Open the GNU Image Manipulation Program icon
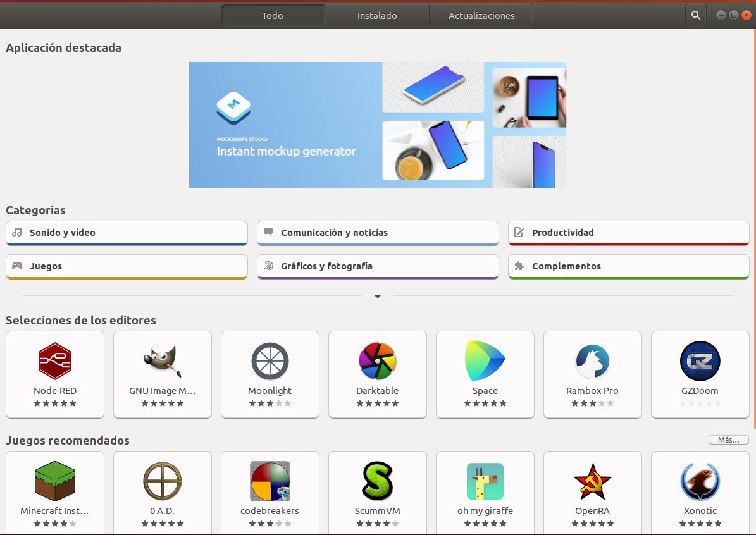The height and width of the screenshot is (535, 756). coord(163,361)
